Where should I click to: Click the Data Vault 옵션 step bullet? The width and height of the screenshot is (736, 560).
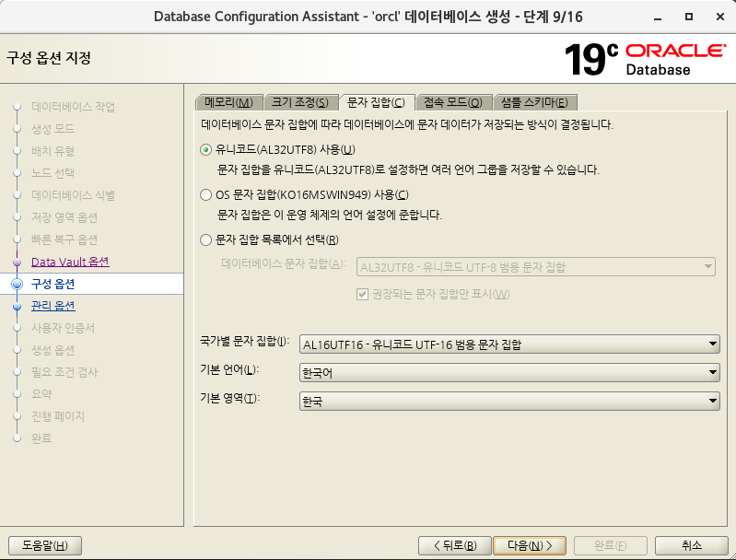pos(17,262)
